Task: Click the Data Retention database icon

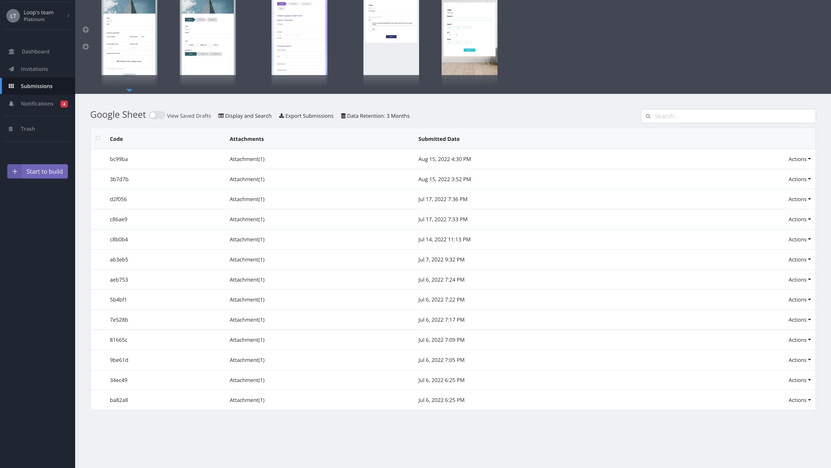Action: 344,116
